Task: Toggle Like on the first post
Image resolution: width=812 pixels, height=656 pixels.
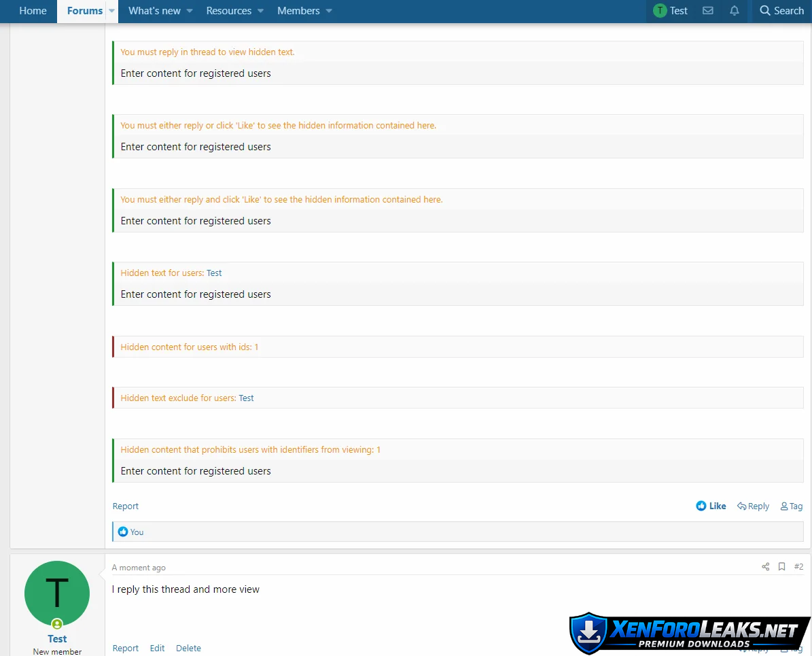Action: pos(711,506)
